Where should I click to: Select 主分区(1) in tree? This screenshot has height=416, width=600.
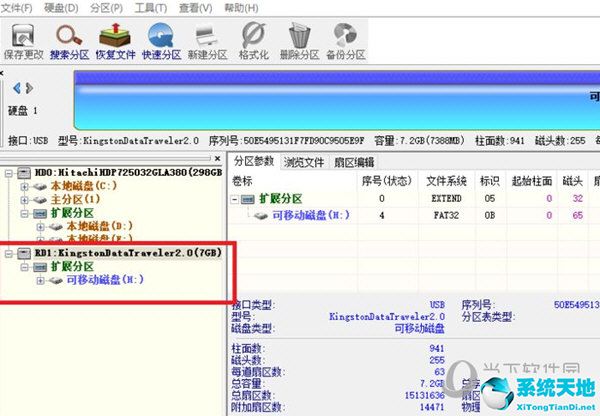tap(75, 199)
